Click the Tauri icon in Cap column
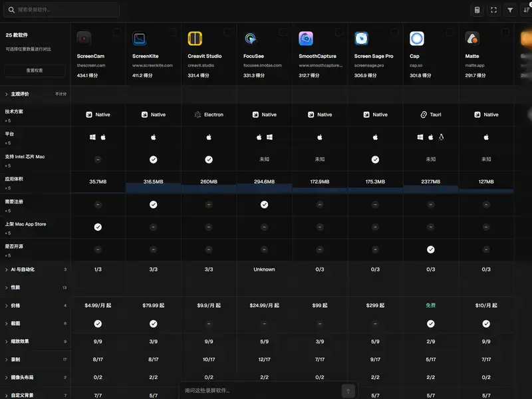The height and width of the screenshot is (399, 532). click(x=424, y=114)
